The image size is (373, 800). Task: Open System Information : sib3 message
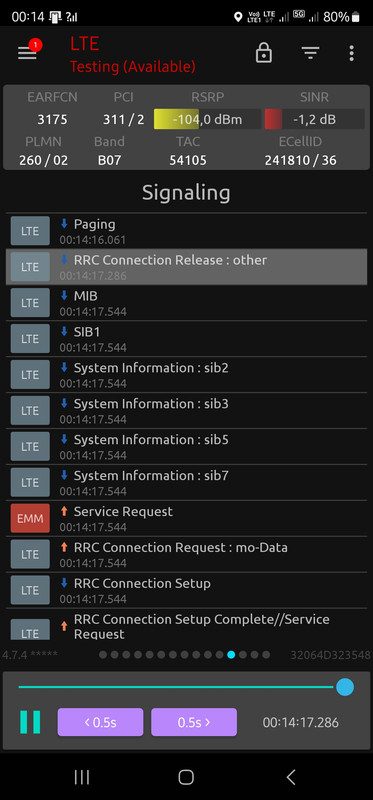pos(186,410)
